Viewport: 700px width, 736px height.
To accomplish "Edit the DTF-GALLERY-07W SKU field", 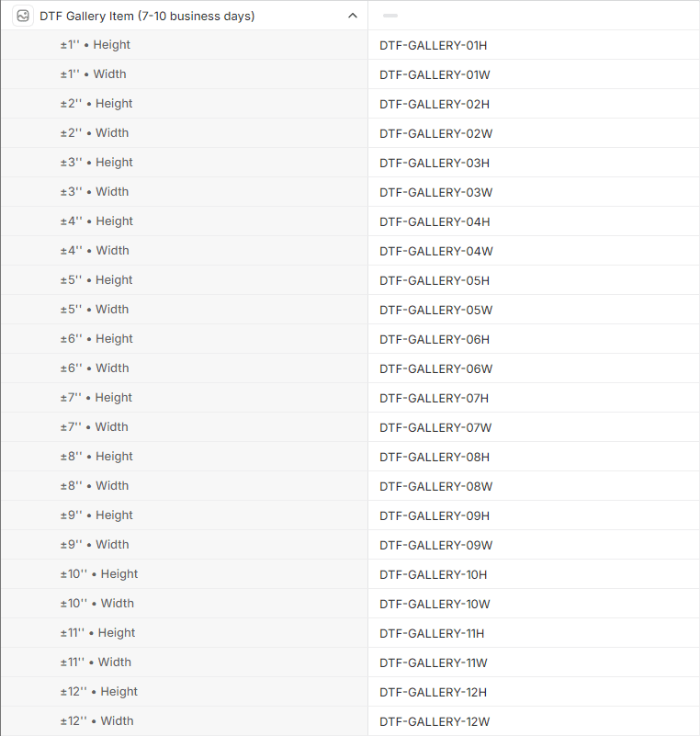I will pyautogui.click(x=436, y=427).
